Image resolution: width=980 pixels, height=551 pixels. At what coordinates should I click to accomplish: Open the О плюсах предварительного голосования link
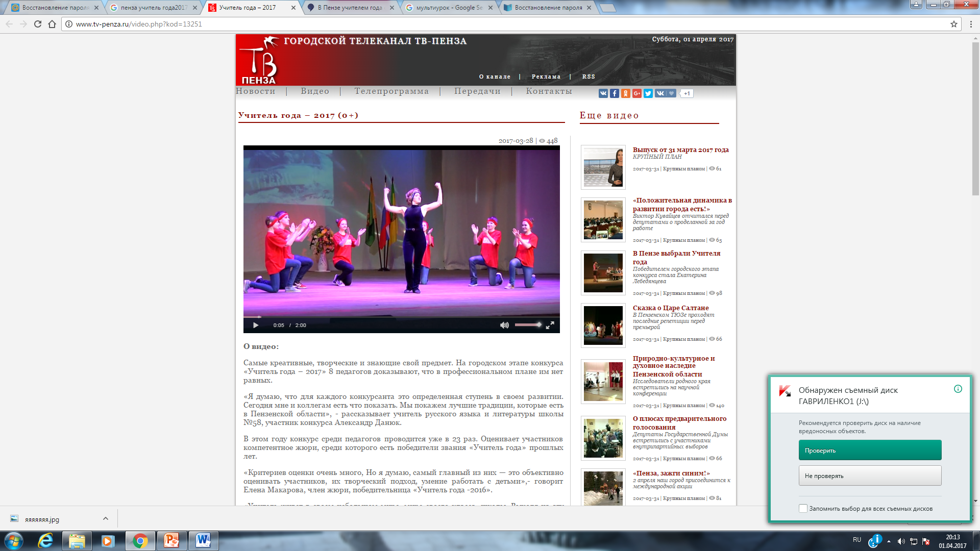[x=679, y=422]
